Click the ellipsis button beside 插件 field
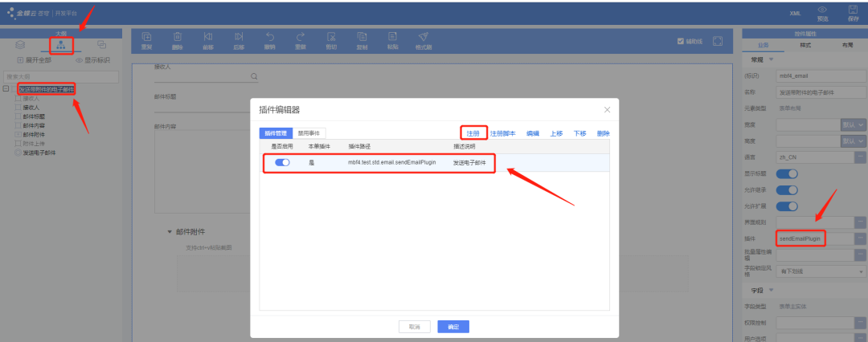 click(861, 238)
